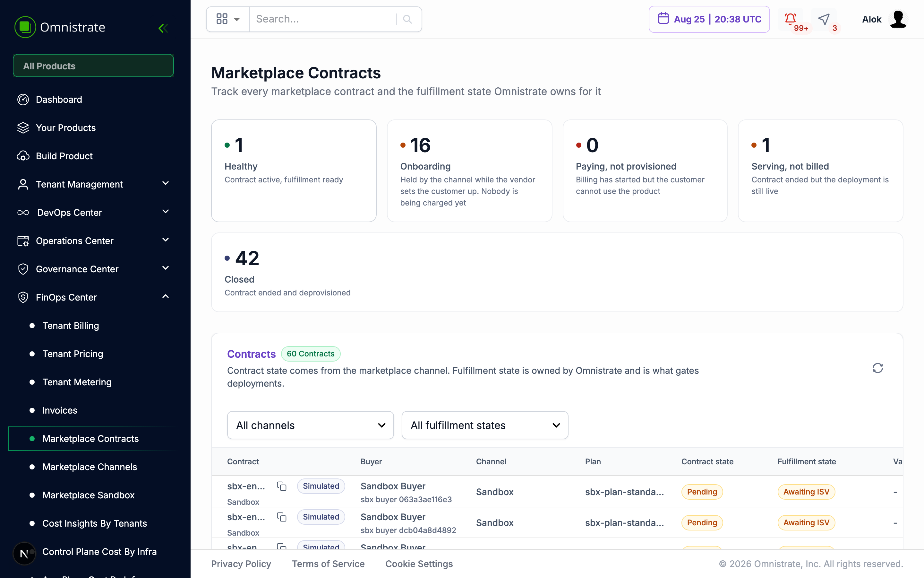Viewport: 924px width, 578px height.
Task: Open the paper-plane messages icon
Action: (x=824, y=19)
